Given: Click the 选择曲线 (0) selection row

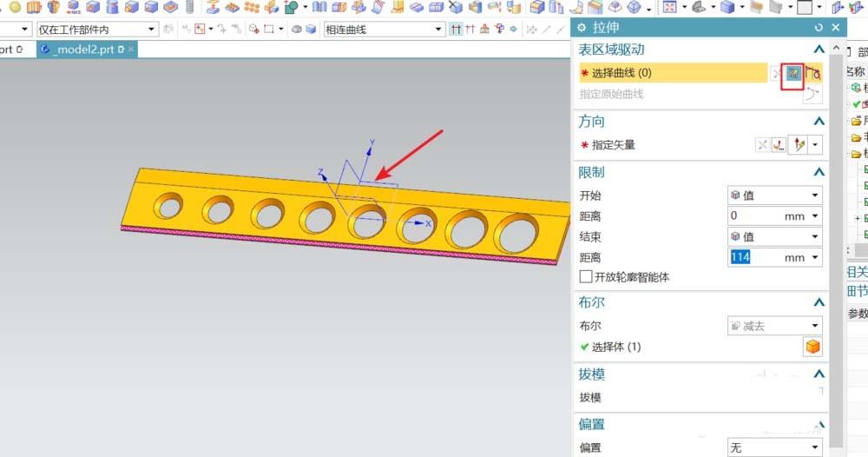Looking at the screenshot, I should coord(674,73).
